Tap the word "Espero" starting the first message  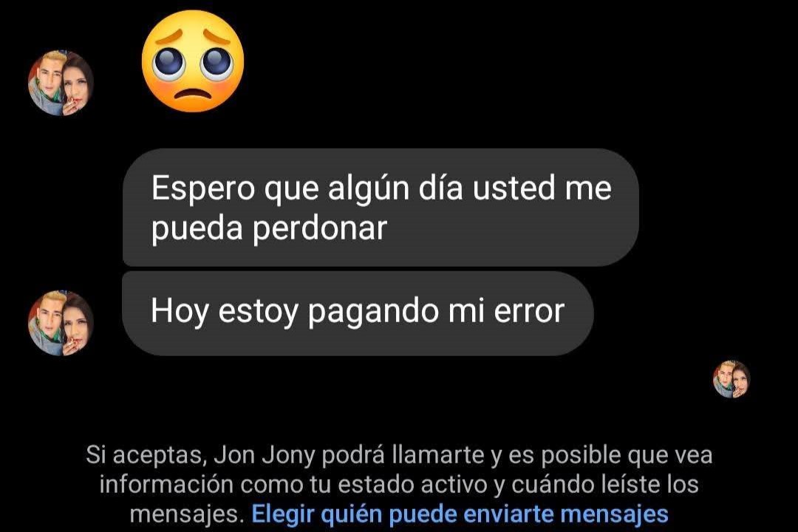[202, 190]
